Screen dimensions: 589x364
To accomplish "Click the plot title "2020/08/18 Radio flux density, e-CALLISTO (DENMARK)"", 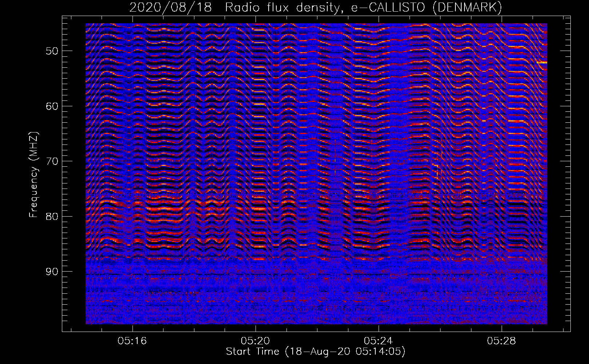I will (x=316, y=7).
